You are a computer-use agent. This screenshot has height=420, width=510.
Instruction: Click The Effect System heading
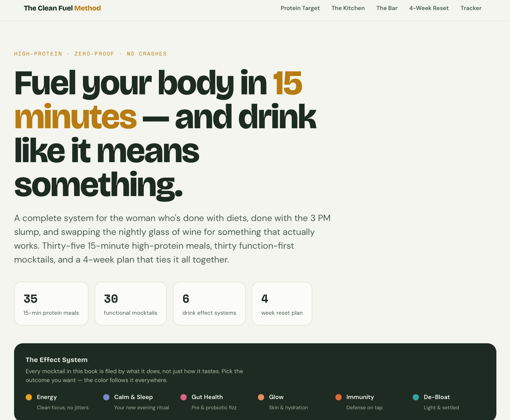tap(56, 360)
